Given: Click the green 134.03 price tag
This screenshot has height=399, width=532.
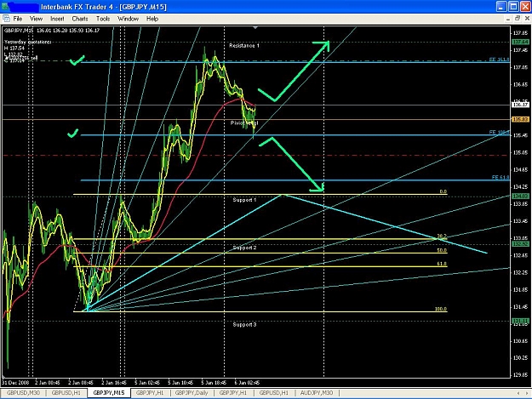Looking at the screenshot, I should point(520,196).
